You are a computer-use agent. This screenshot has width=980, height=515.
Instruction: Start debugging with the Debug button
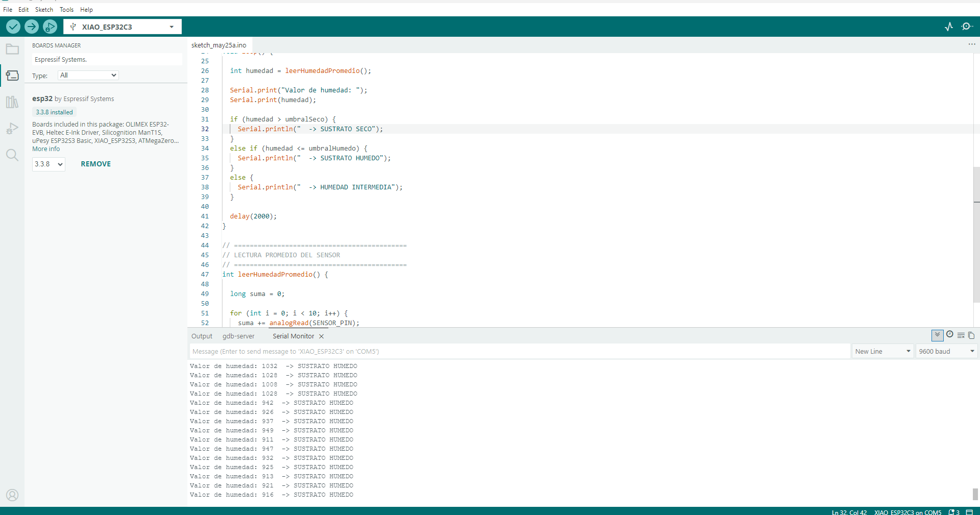(x=50, y=27)
